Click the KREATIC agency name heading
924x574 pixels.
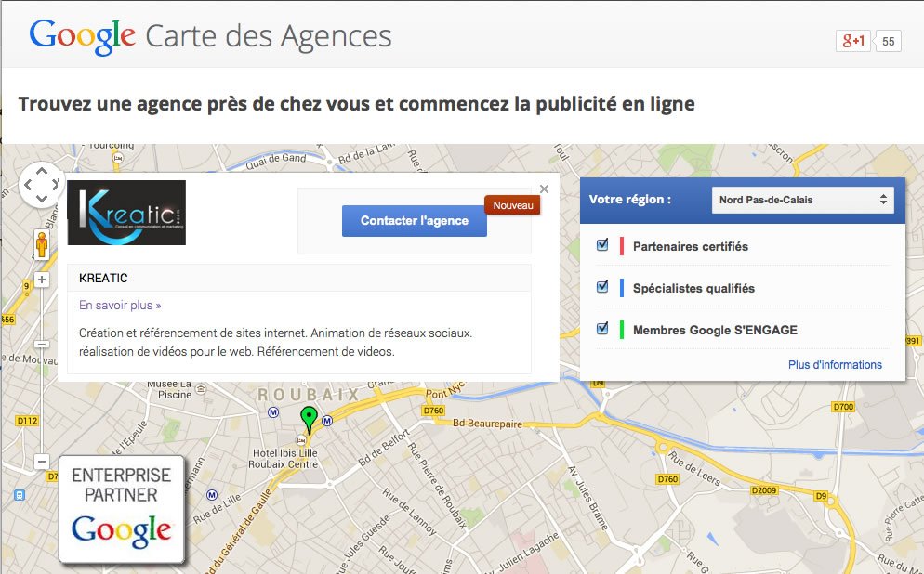tap(103, 278)
